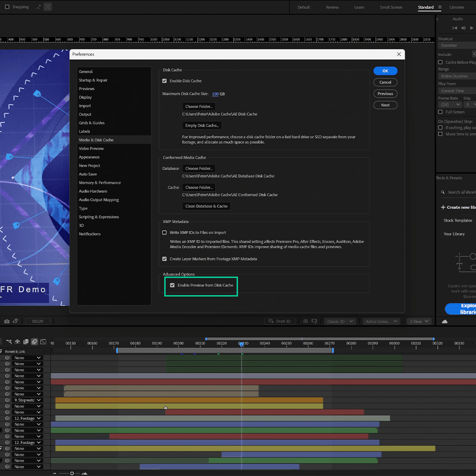Expand parent dropdown for 9. Stopwatch layer

point(39,400)
